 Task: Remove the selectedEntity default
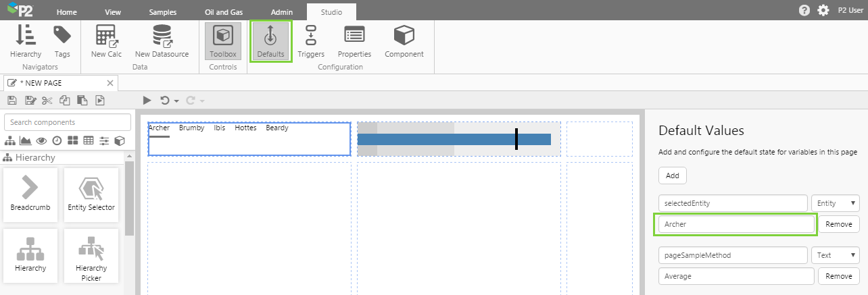pyautogui.click(x=839, y=224)
